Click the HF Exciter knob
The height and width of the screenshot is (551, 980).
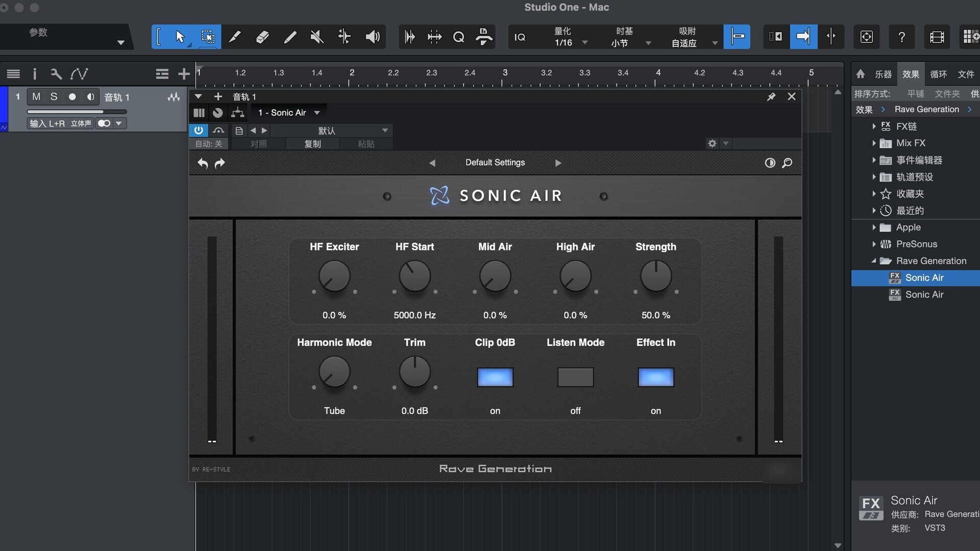334,276
